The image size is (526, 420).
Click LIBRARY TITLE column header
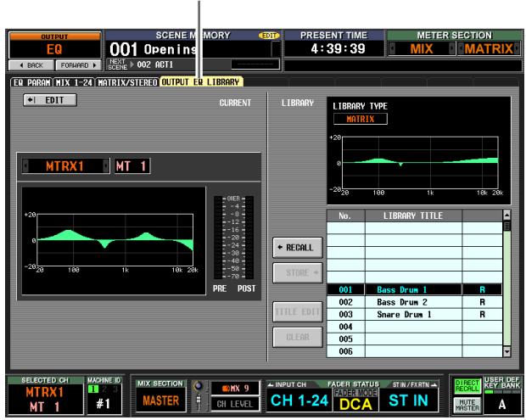coord(413,216)
